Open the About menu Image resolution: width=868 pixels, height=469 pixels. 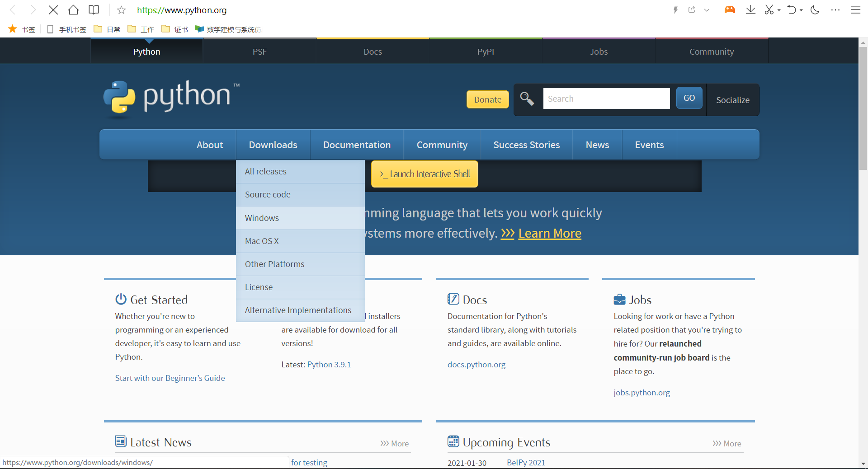point(210,145)
